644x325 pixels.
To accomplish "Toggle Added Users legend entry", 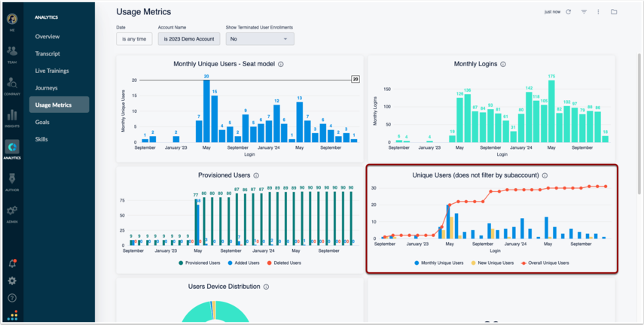I will (x=243, y=263).
